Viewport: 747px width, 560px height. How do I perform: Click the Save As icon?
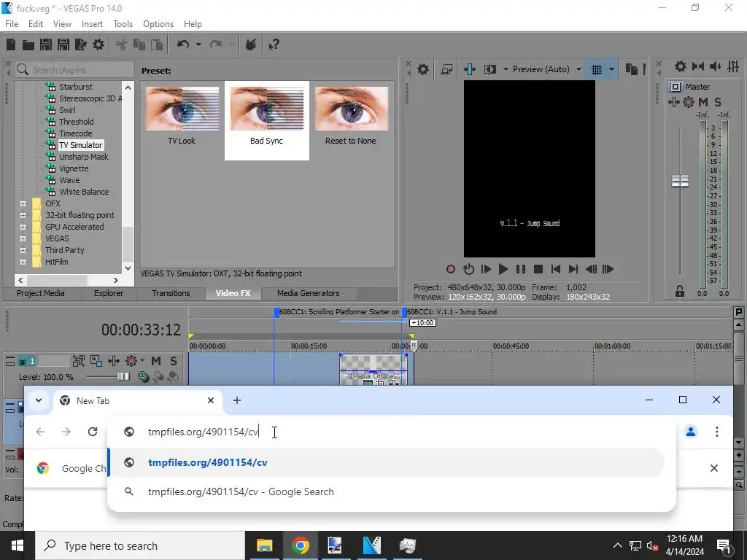pos(63,44)
